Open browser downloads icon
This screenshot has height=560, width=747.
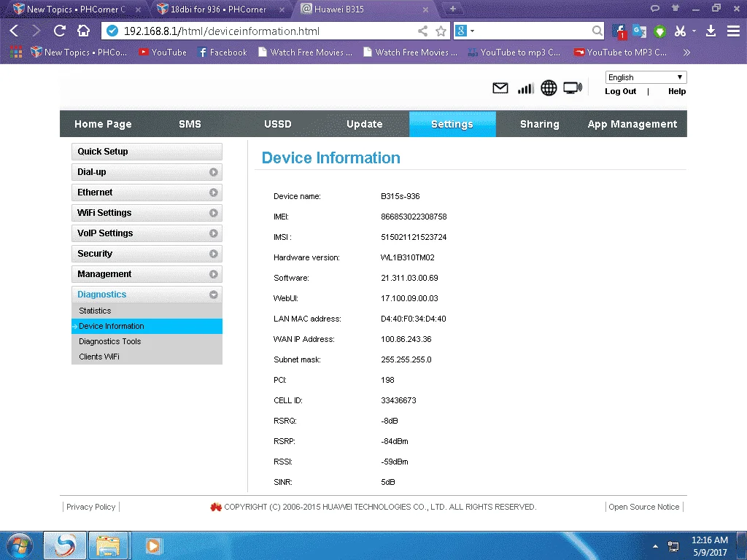tap(711, 31)
